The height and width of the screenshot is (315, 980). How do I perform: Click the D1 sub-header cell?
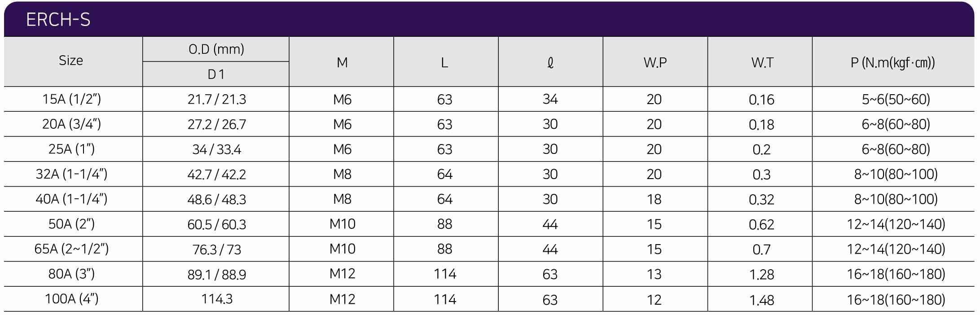[x=216, y=74]
